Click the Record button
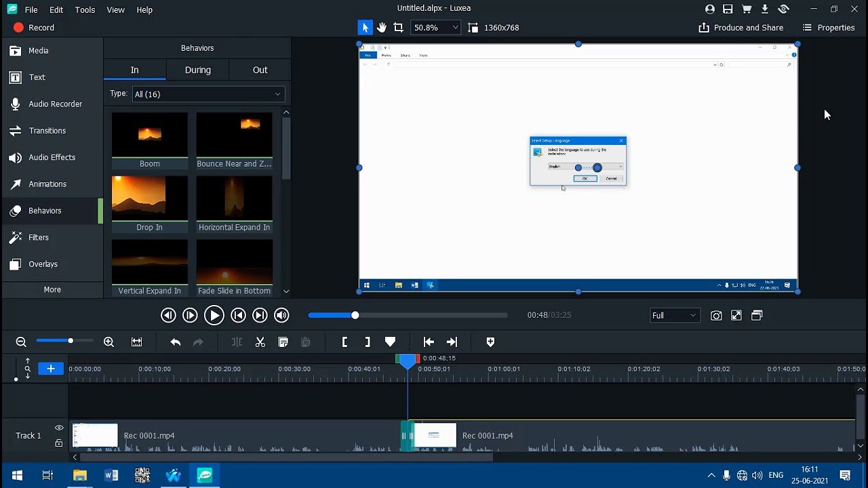 (34, 27)
